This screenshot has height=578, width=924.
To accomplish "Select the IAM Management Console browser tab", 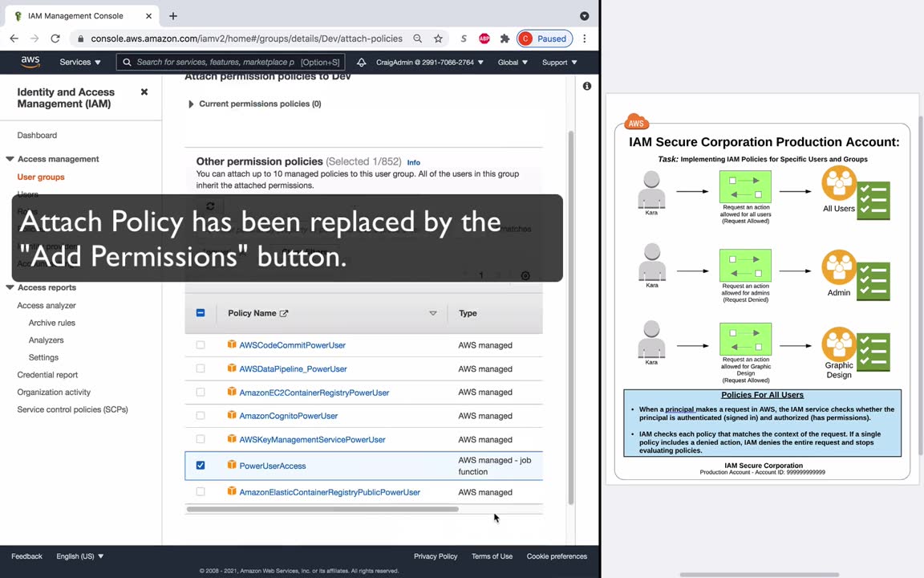I will 83,16.
